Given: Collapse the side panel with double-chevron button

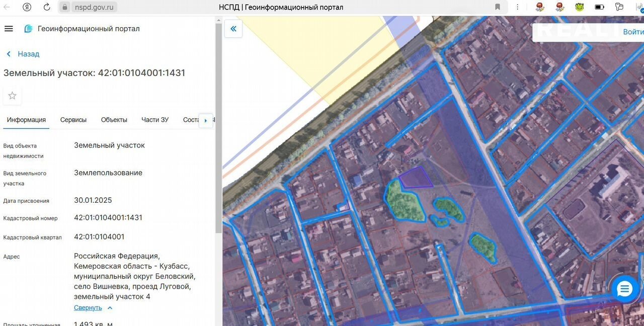Looking at the screenshot, I should point(233,29).
